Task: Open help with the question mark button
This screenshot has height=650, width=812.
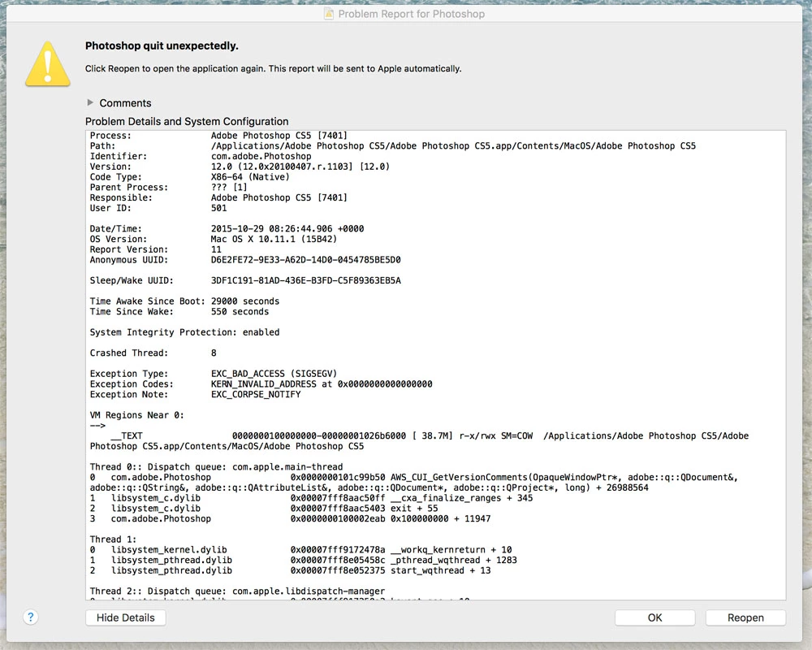Action: pyautogui.click(x=31, y=617)
